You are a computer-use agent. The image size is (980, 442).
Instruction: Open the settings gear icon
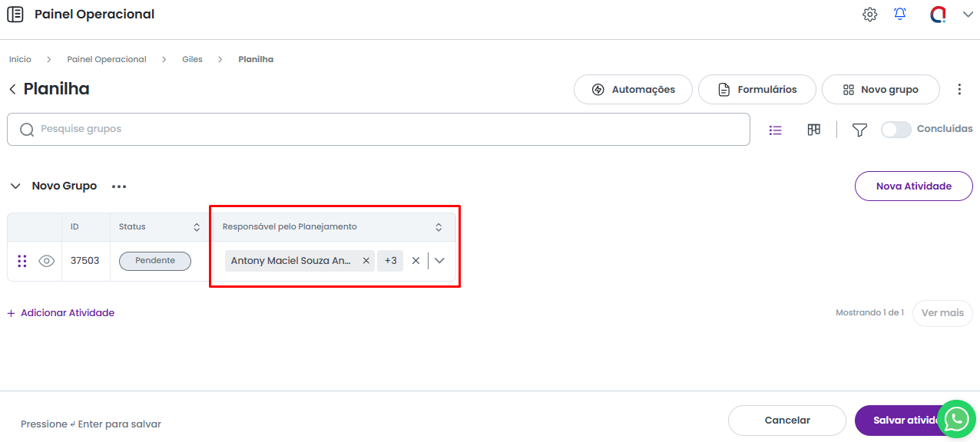click(869, 15)
